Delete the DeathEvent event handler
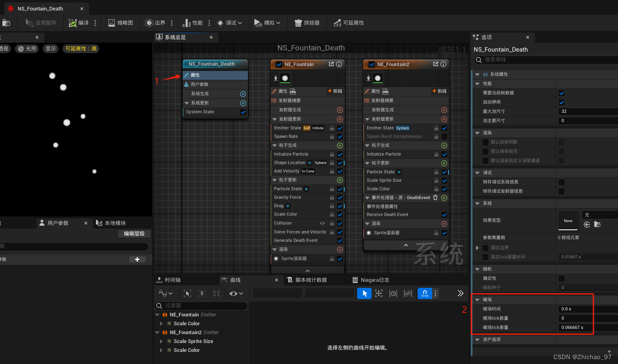Viewport: 618px width, 364px height. 435,198
